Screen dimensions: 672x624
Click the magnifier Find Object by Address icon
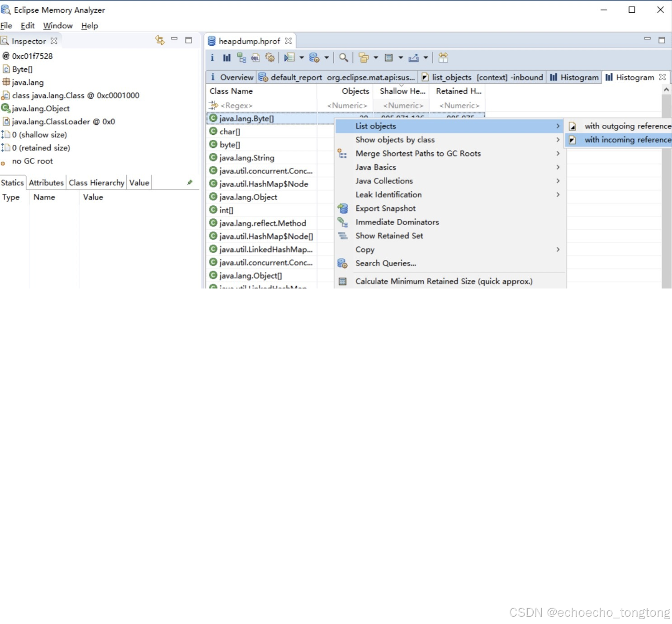[x=344, y=57]
